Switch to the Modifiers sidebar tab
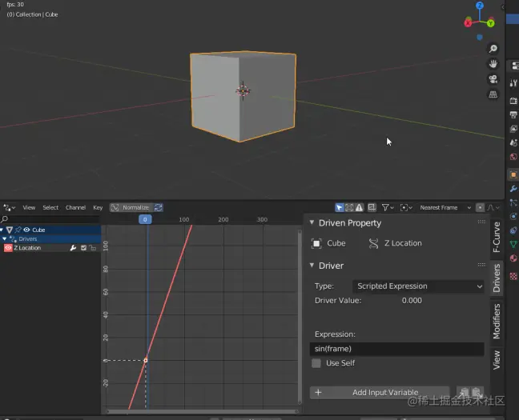519x420 pixels. pyautogui.click(x=496, y=321)
